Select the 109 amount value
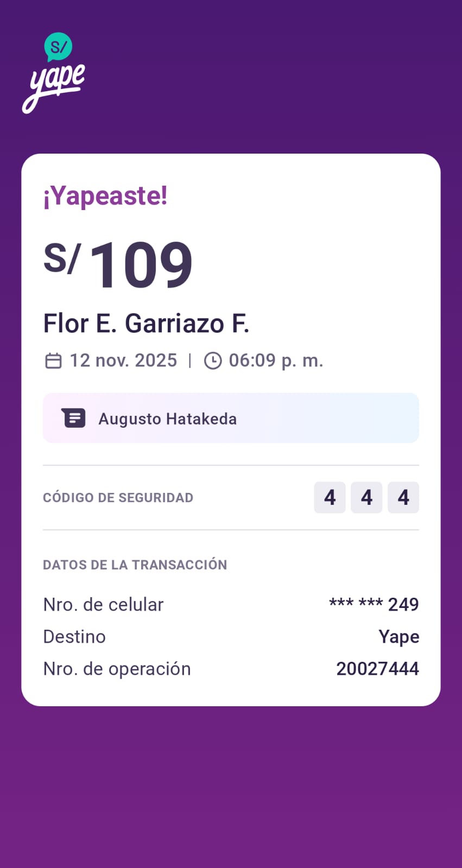This screenshot has height=868, width=462. (141, 265)
